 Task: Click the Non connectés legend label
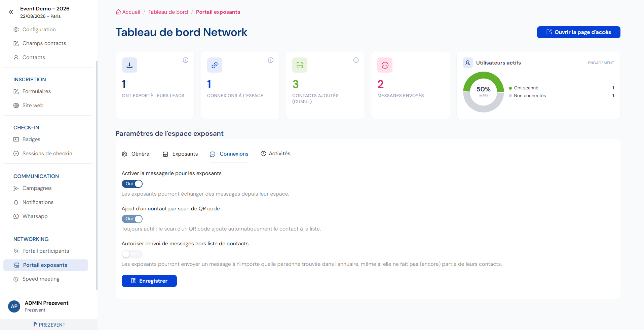530,96
